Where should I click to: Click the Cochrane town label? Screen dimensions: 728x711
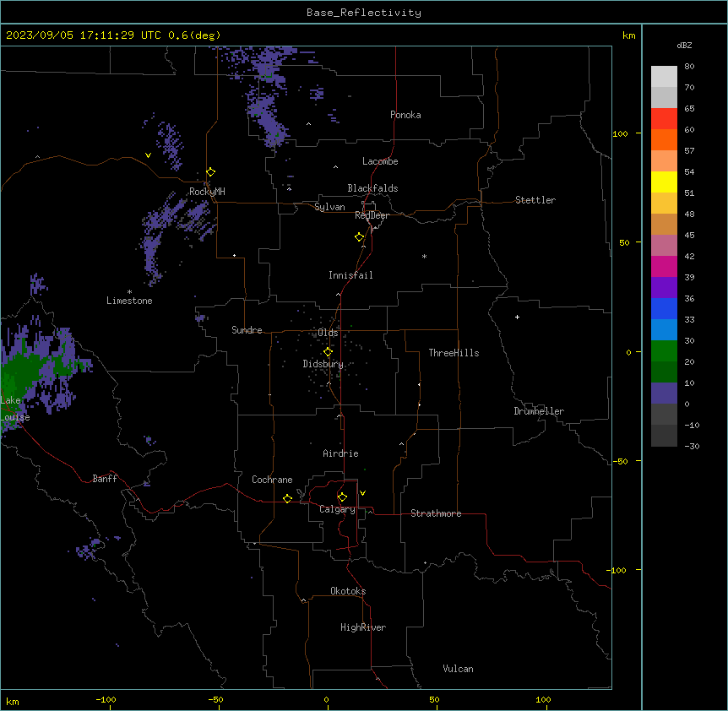pyautogui.click(x=272, y=480)
